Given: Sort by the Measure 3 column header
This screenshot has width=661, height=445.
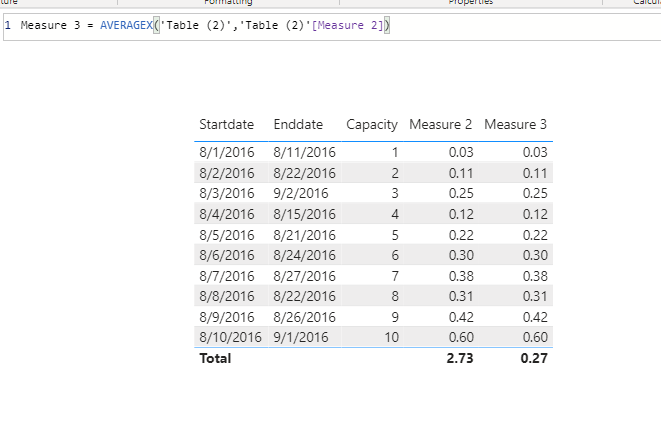Looking at the screenshot, I should pos(515,124).
